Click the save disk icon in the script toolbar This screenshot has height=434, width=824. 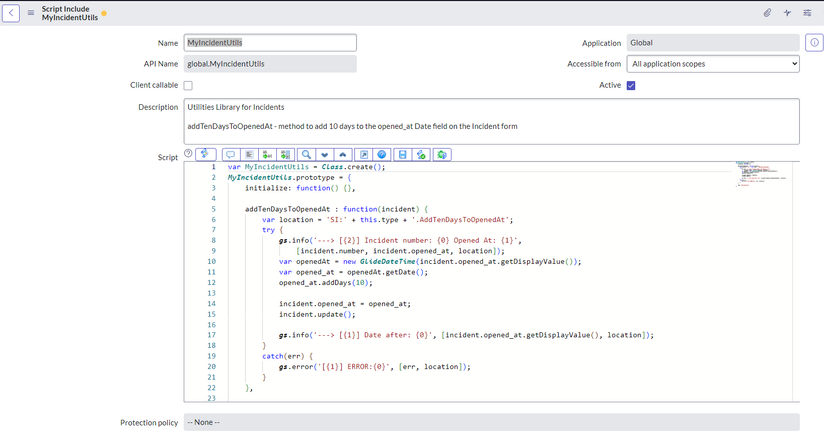[x=403, y=154]
